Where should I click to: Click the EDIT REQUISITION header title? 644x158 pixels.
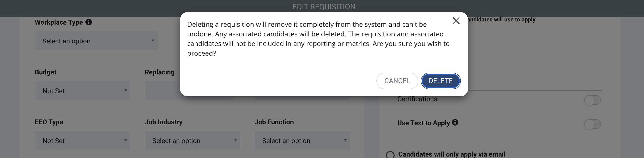(324, 7)
